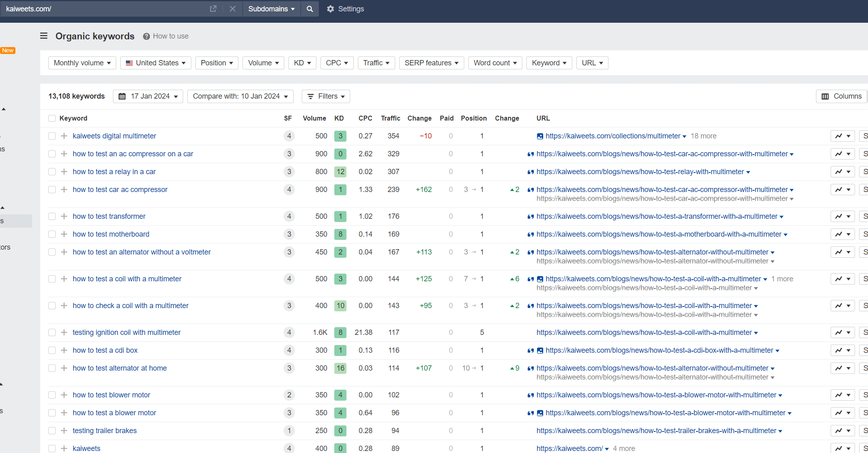Add how to test alternator at home (plus)
The width and height of the screenshot is (868, 453).
[64, 368]
